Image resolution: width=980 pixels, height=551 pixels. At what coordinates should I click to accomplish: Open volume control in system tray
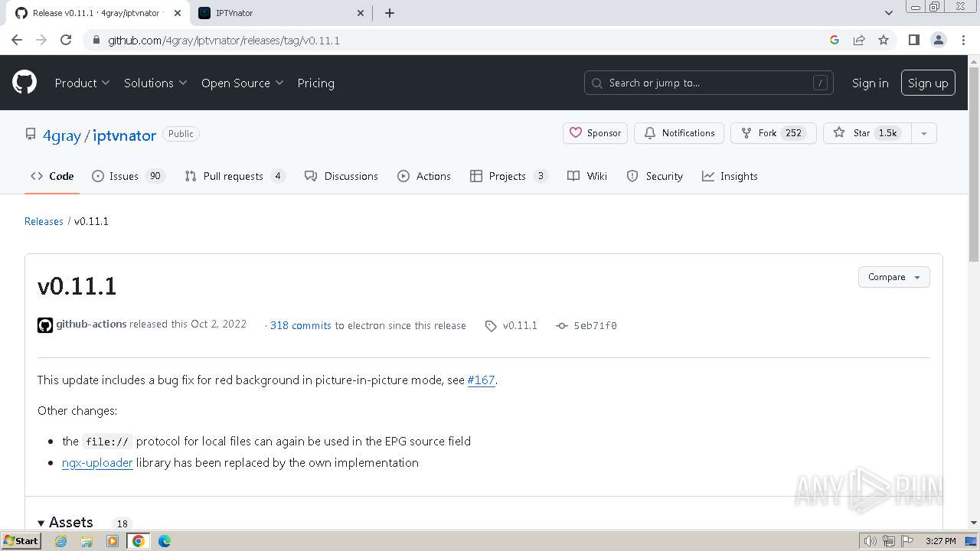(871, 541)
